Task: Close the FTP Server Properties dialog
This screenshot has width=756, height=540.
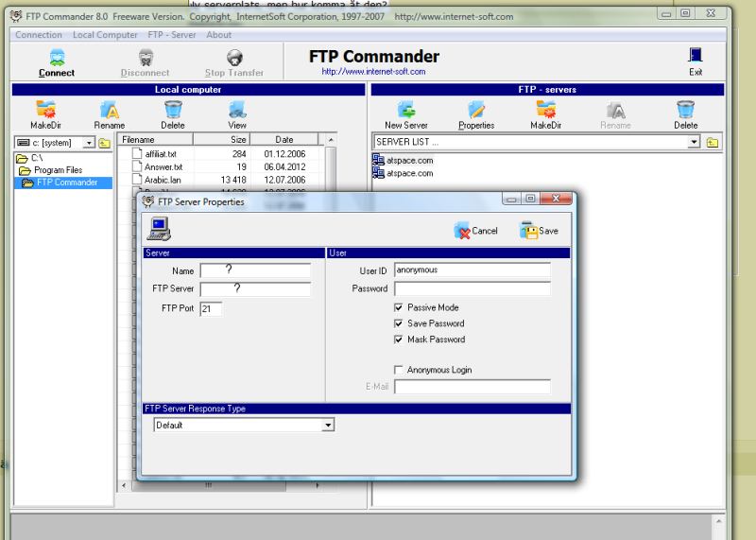Action: click(x=556, y=199)
